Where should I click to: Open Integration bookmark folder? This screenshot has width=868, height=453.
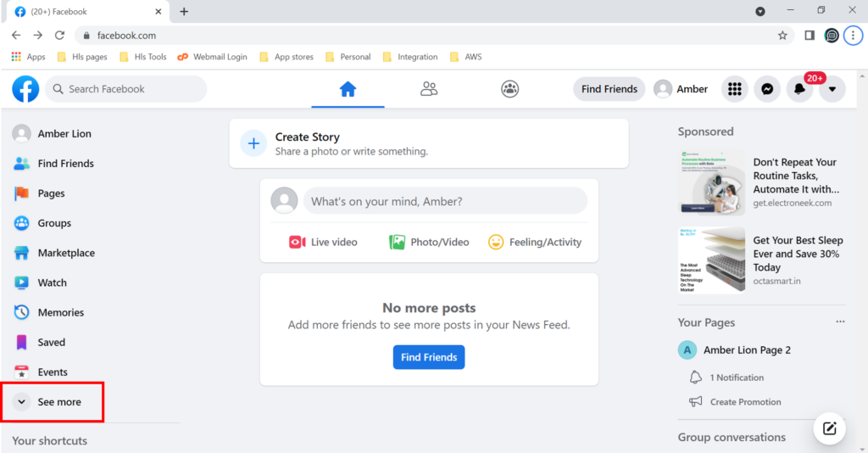point(410,57)
